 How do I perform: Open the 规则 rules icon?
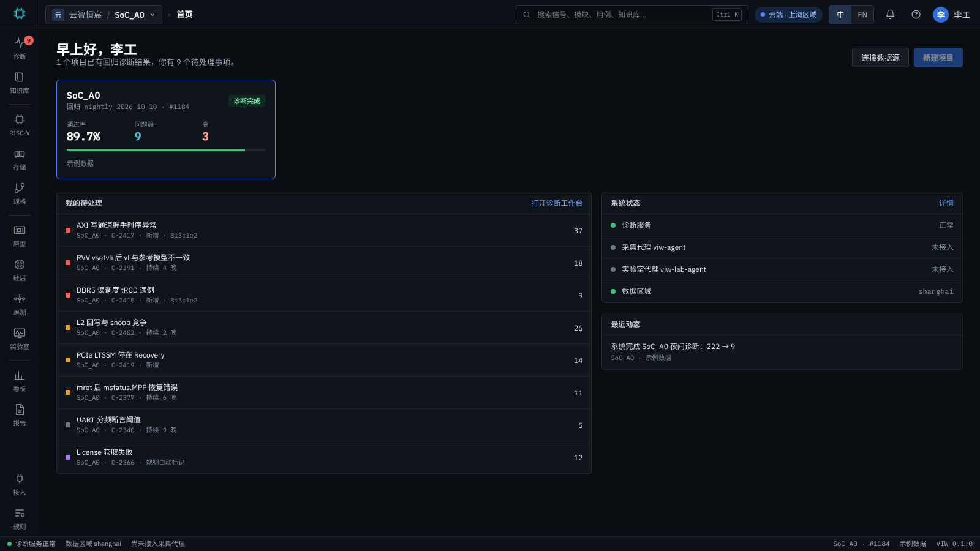tap(20, 519)
